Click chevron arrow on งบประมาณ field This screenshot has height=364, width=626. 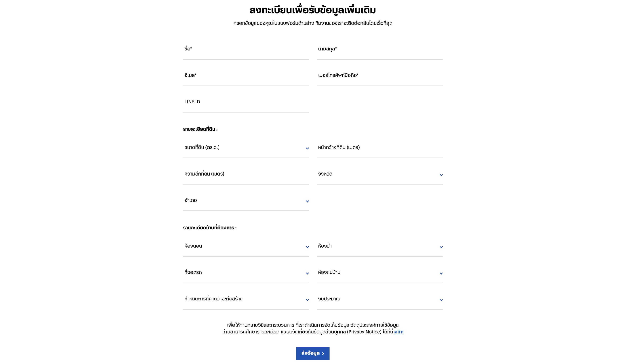coord(441,300)
